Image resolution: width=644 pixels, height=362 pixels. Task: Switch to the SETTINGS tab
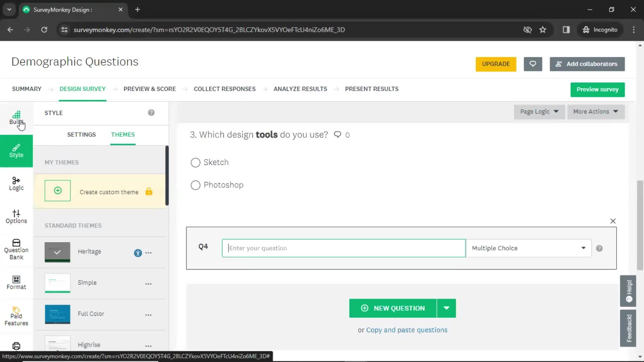[x=81, y=134]
